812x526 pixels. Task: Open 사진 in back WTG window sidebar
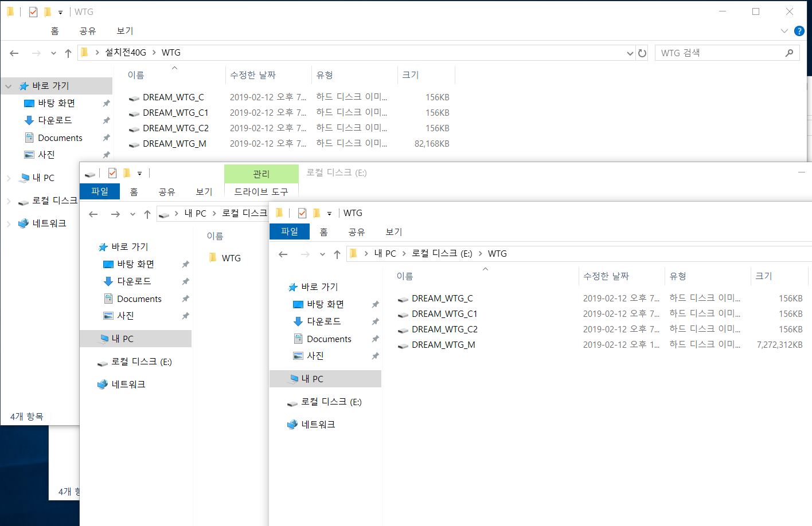click(46, 155)
